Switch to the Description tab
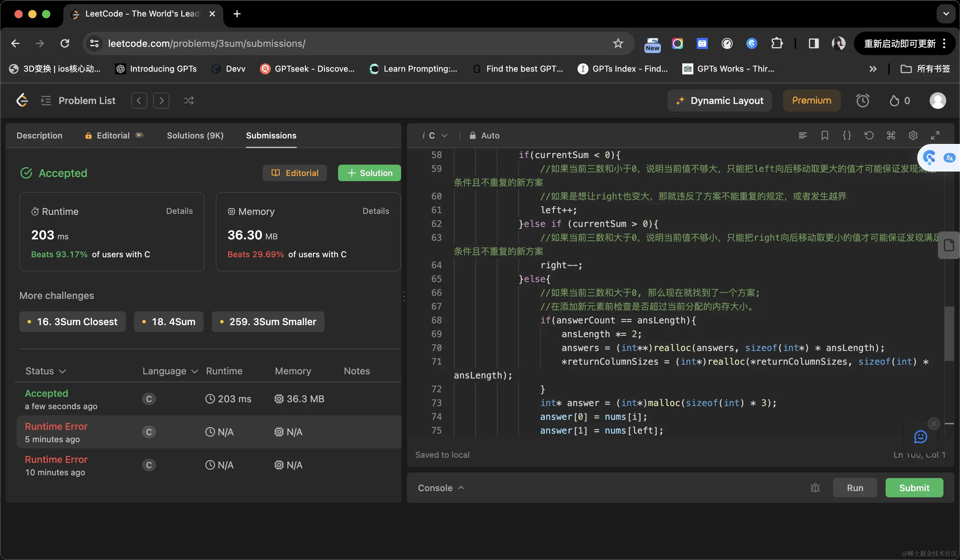This screenshot has height=560, width=960. [39, 136]
